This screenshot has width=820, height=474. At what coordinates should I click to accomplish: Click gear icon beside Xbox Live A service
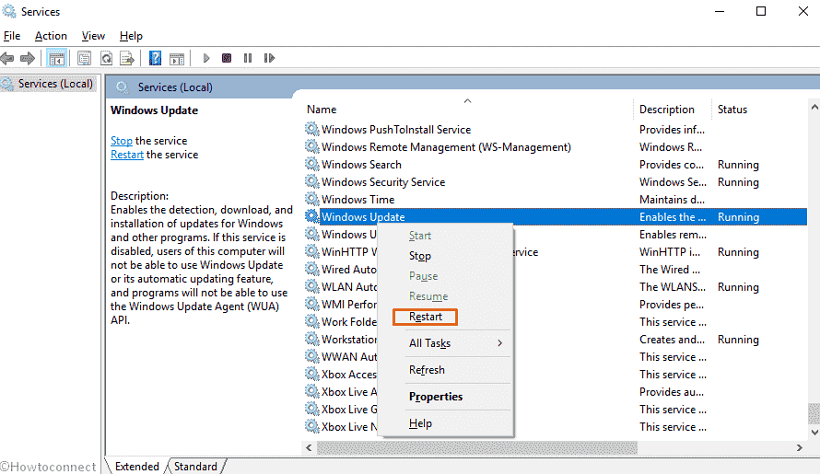[312, 391]
